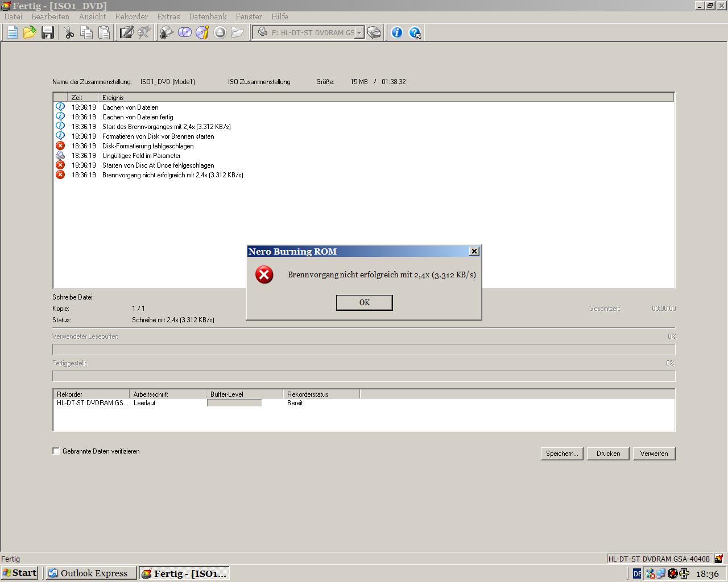Save compilation with the floppy disk icon
The height and width of the screenshot is (582, 728).
point(48,32)
